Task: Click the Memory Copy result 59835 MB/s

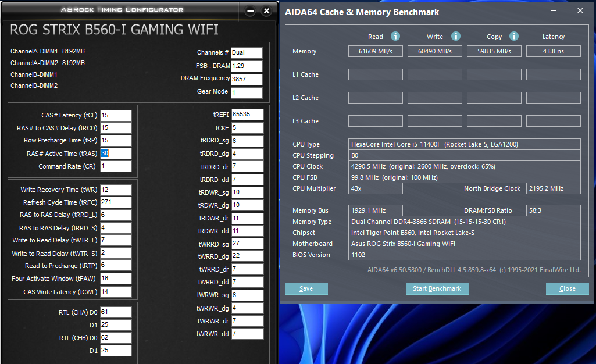Action: tap(494, 51)
